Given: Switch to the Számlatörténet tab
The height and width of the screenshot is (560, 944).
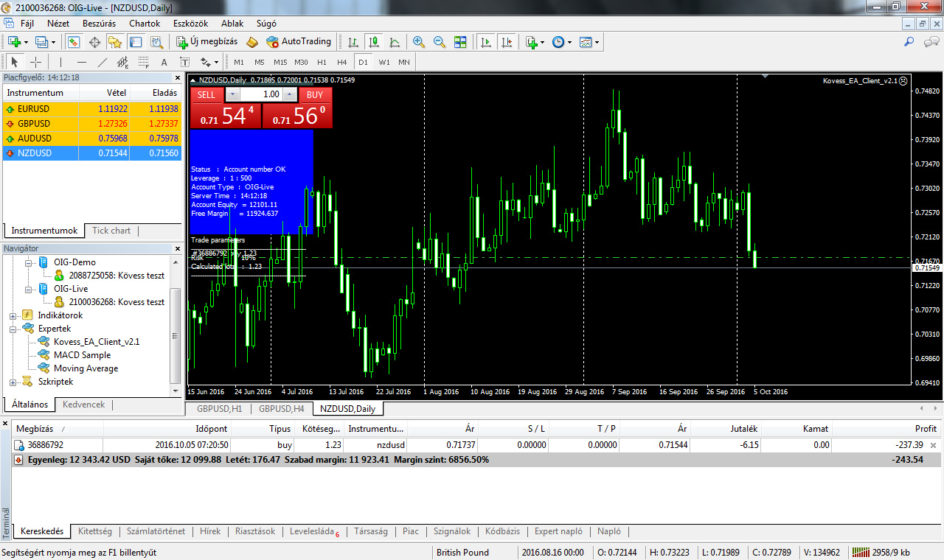Looking at the screenshot, I should point(156,531).
